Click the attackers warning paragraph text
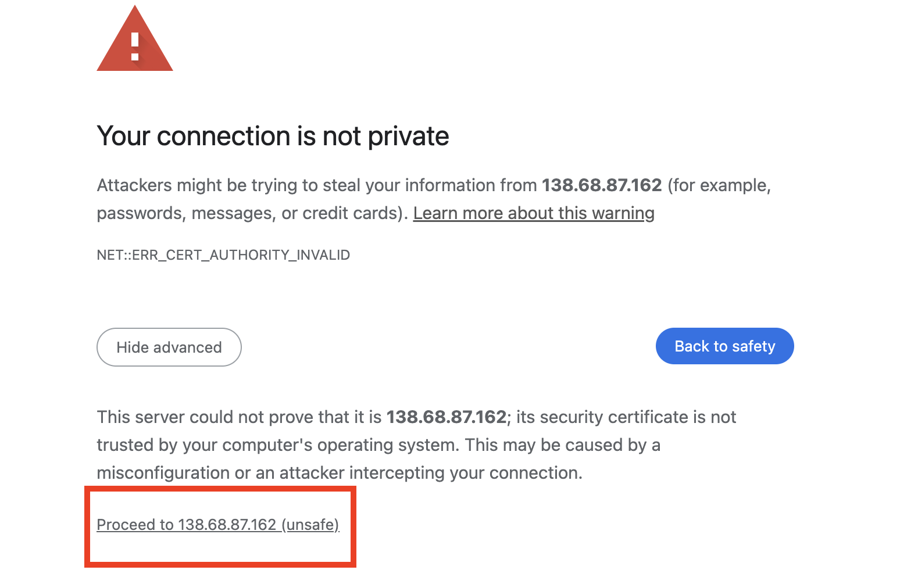 pyautogui.click(x=372, y=199)
